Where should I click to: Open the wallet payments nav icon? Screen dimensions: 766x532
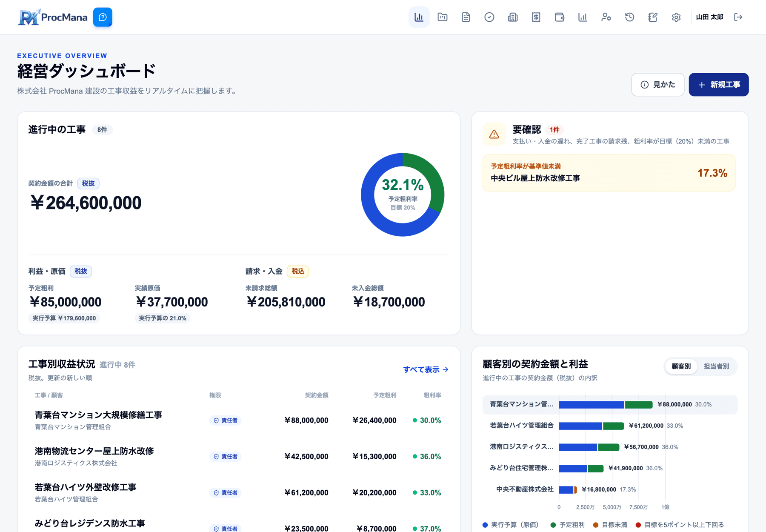559,17
